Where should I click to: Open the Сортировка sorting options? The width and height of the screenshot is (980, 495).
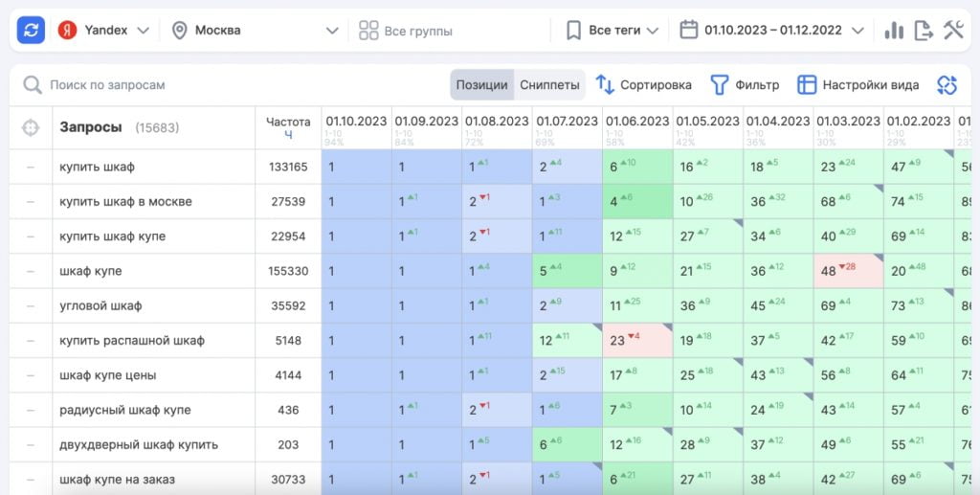(x=643, y=85)
